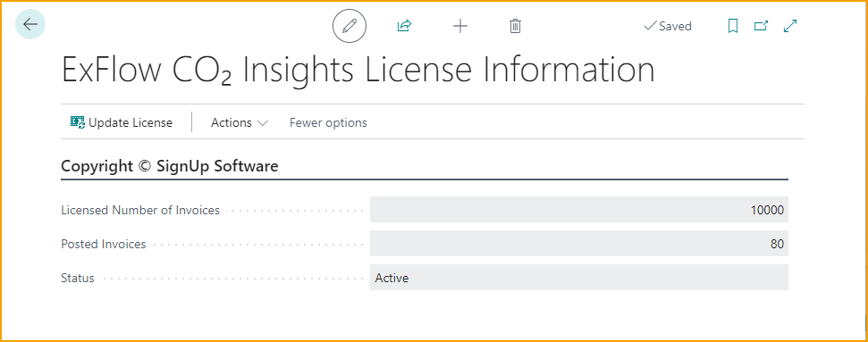
Task: Click the ExFlow CO₂ Insights License Information title
Action: click(x=358, y=71)
